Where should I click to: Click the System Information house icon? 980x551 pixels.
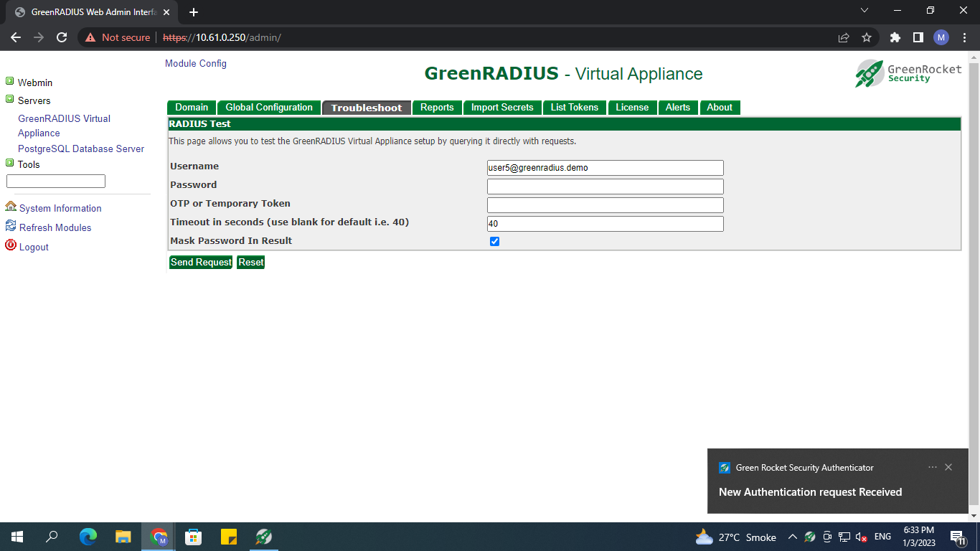click(x=11, y=207)
